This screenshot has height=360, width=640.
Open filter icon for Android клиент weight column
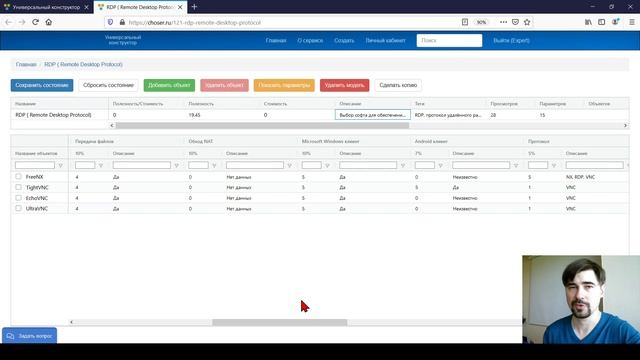(440, 165)
